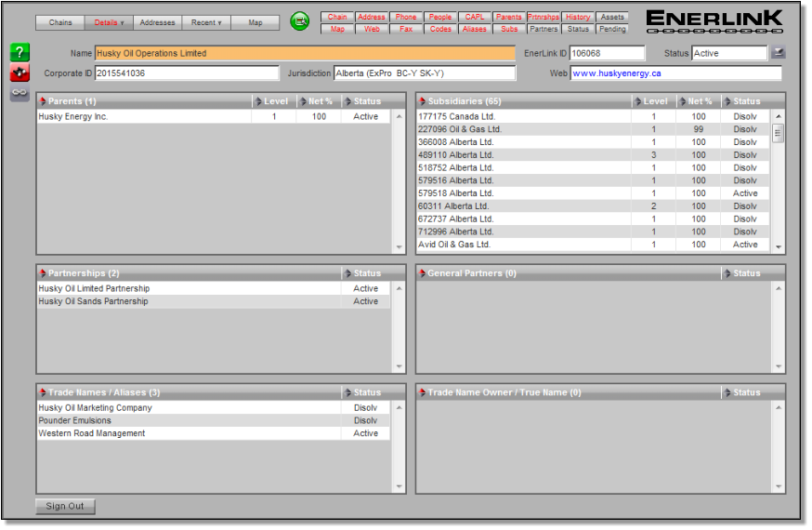
Task: Open the Addresses tab
Action: tap(157, 22)
